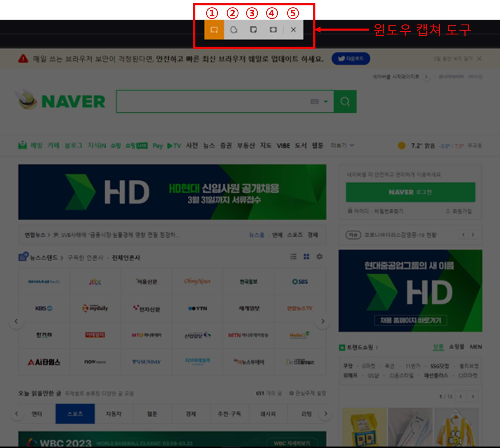Click the Whale browser download button

(351, 59)
